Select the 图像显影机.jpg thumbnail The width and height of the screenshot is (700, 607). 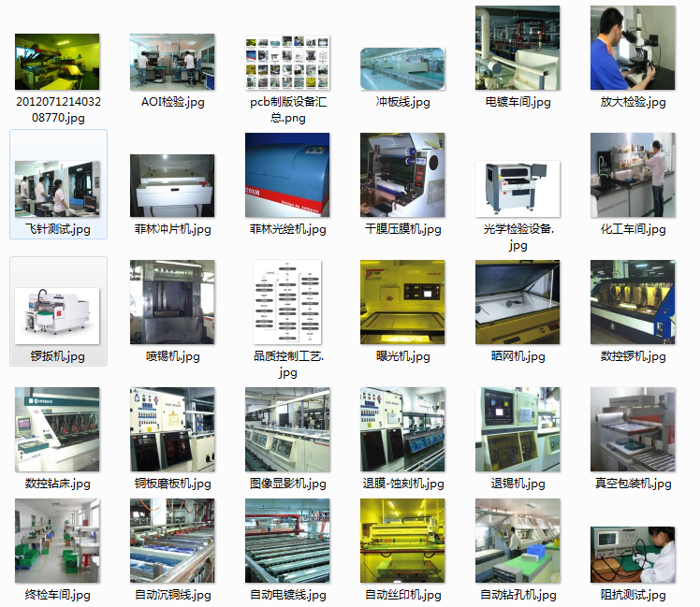pyautogui.click(x=287, y=429)
